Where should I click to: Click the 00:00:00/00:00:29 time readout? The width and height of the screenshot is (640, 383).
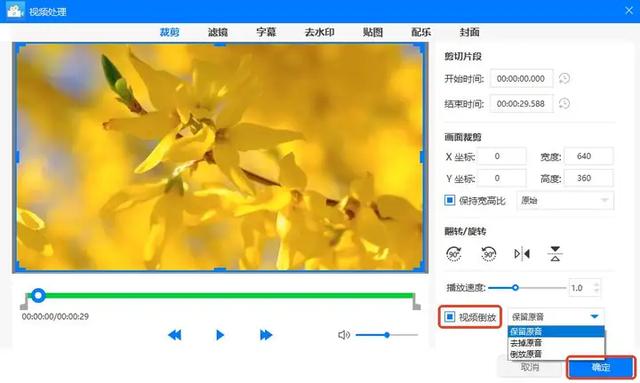pos(55,316)
